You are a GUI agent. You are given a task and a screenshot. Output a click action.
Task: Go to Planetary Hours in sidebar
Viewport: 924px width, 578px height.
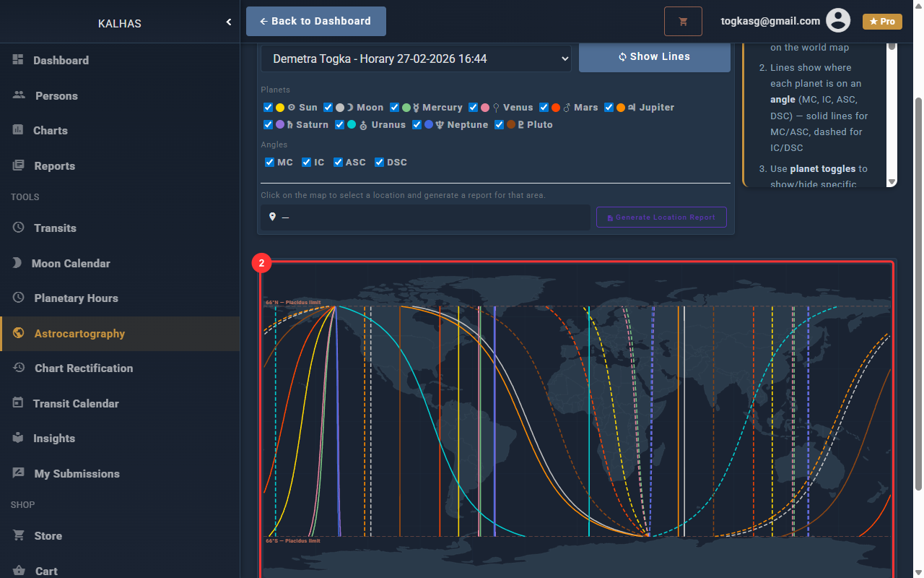(76, 298)
